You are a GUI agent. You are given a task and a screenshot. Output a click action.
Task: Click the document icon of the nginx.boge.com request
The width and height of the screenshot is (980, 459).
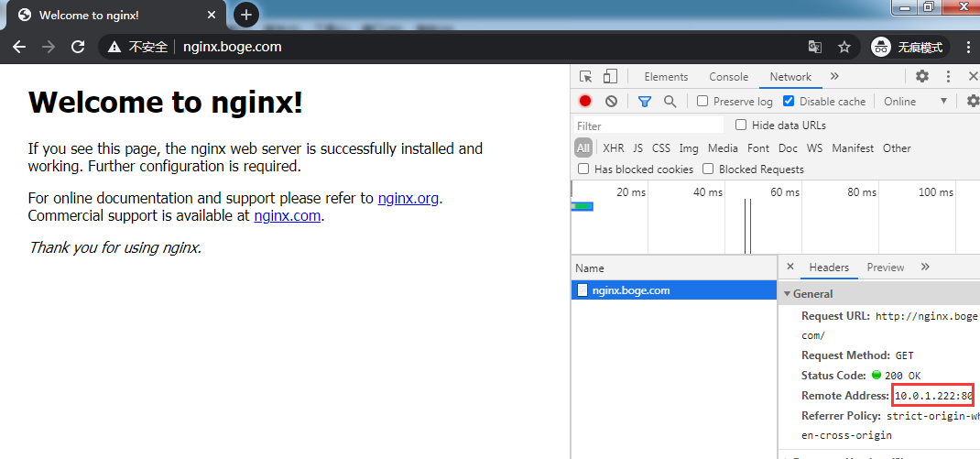[583, 290]
